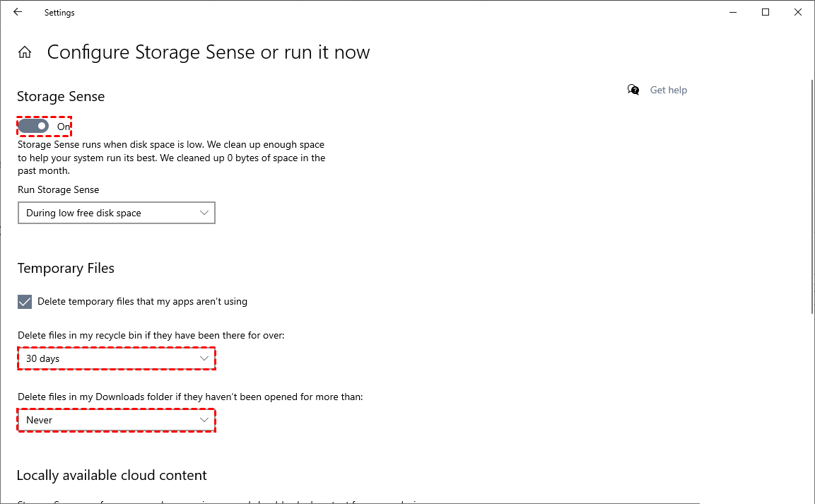
Task: Click the Get help chat icon
Action: [633, 90]
